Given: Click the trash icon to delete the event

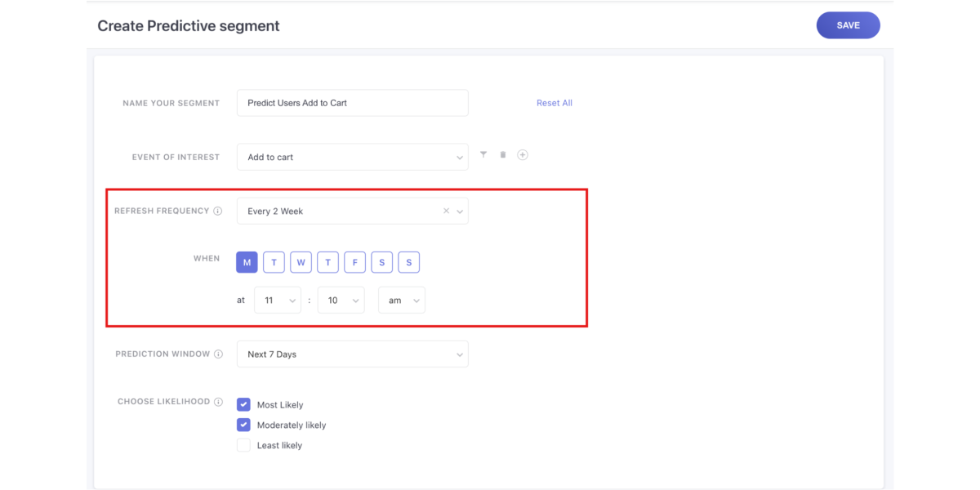Looking at the screenshot, I should (x=503, y=154).
